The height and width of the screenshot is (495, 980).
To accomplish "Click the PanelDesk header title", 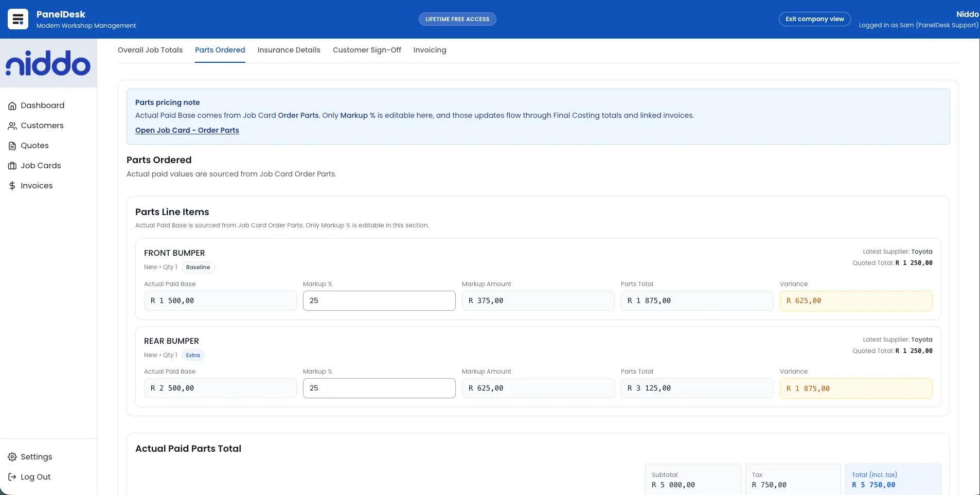I will tap(61, 14).
